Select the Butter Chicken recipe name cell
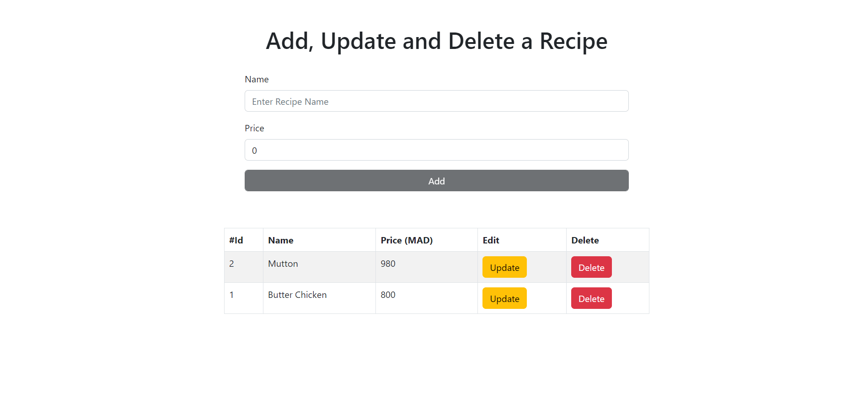 coord(297,295)
